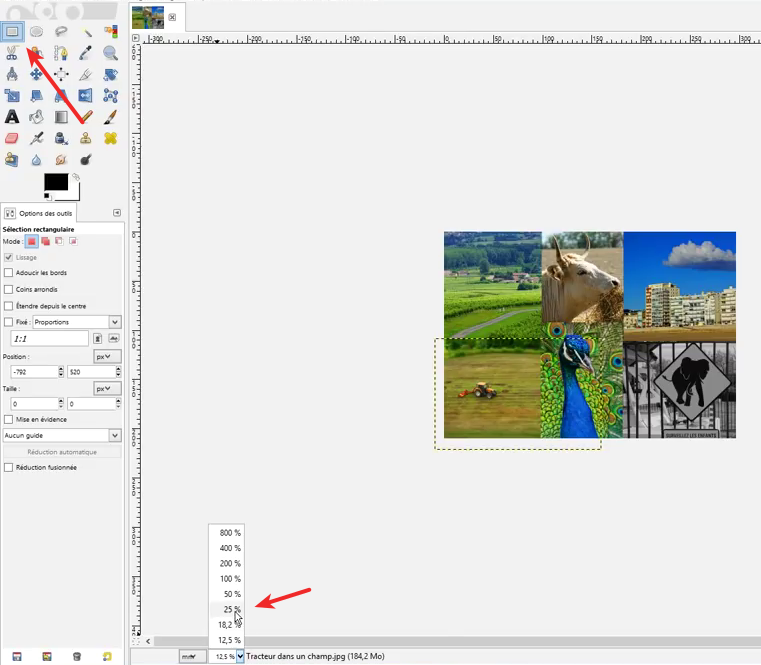Select the Paintbrush tool

[x=110, y=117]
